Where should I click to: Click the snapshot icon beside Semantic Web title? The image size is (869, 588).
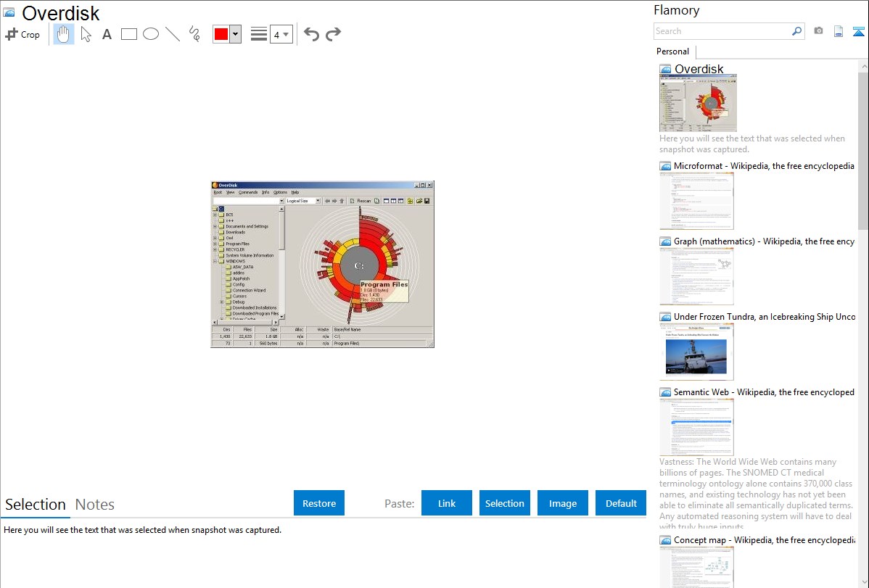(x=665, y=392)
